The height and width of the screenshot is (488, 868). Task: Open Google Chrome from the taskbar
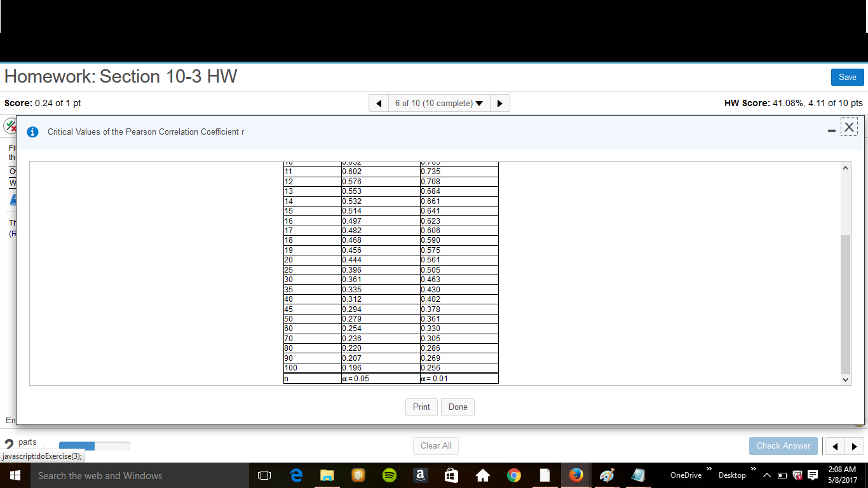coord(513,475)
